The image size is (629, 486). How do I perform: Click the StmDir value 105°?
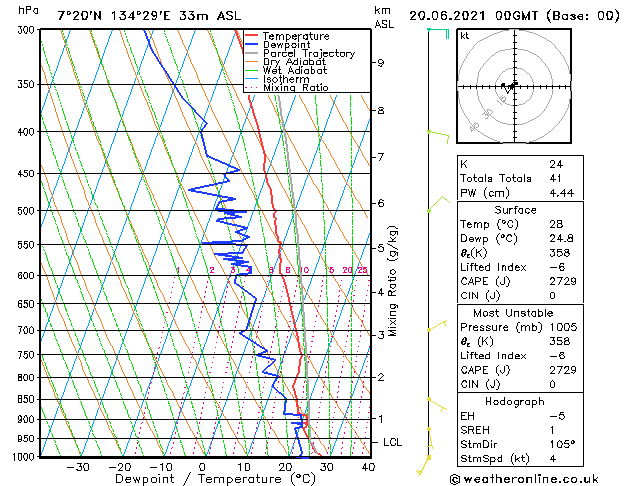[x=562, y=444]
